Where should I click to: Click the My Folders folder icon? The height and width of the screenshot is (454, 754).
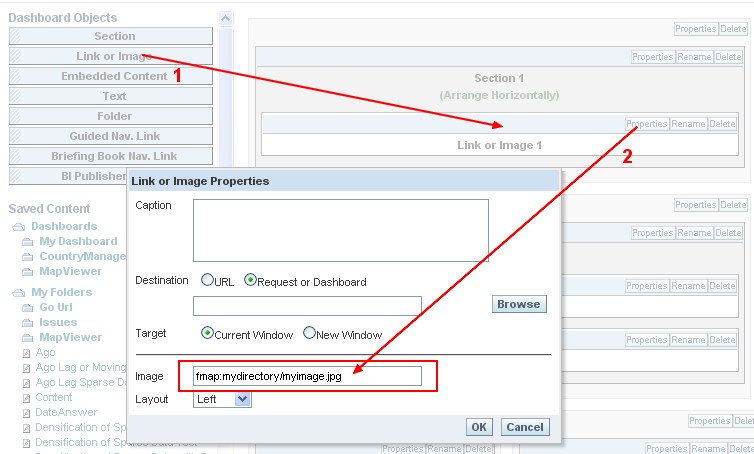20,293
